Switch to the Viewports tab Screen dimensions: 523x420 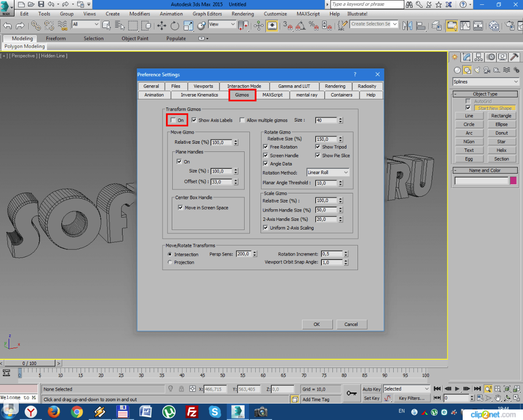pyautogui.click(x=203, y=86)
